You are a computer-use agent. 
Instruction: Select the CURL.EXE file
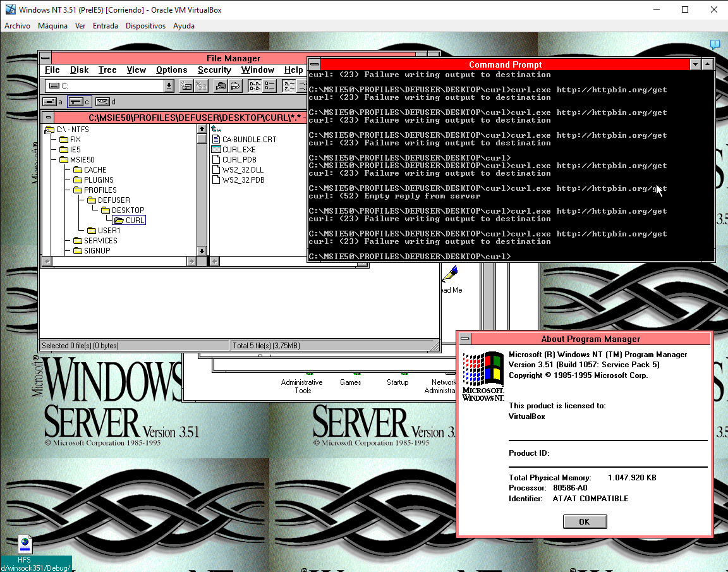tap(238, 150)
